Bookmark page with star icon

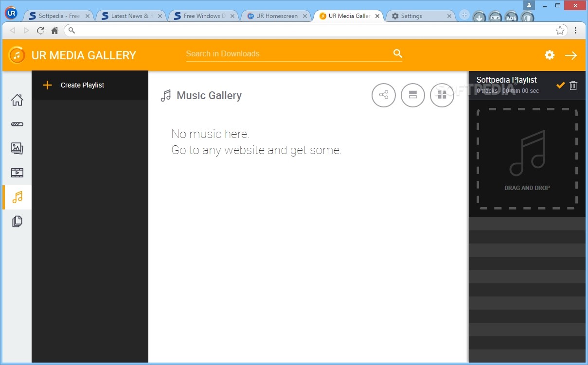[x=560, y=30]
